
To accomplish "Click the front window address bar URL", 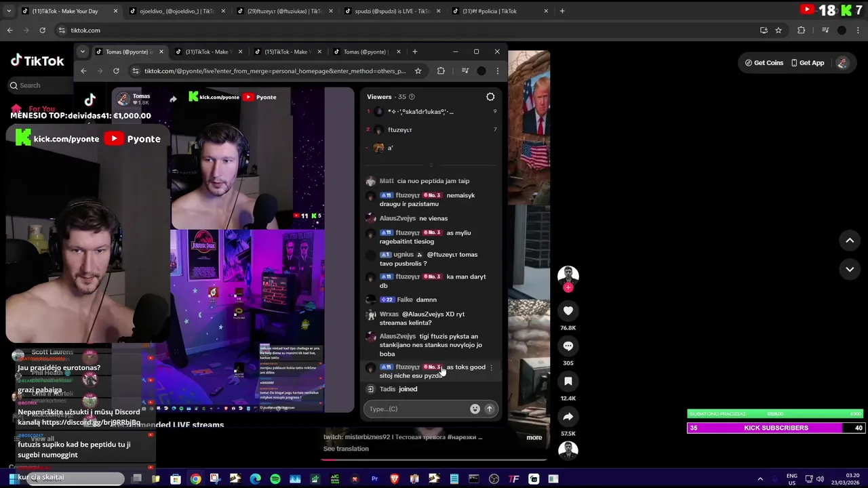I will pos(275,70).
